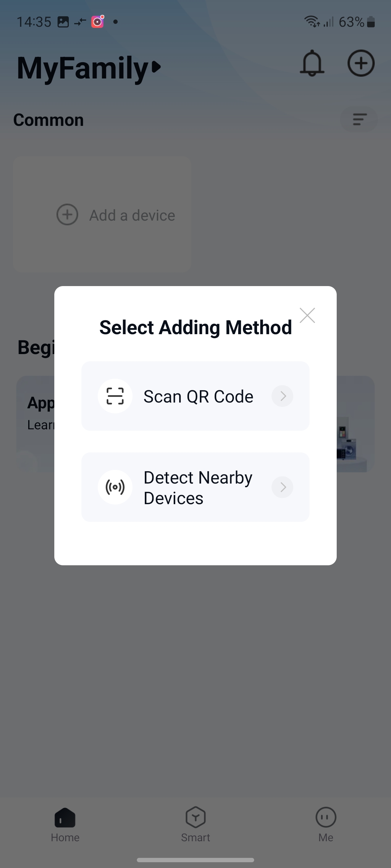Tap the Me tab face icon
391x868 pixels.
326,817
